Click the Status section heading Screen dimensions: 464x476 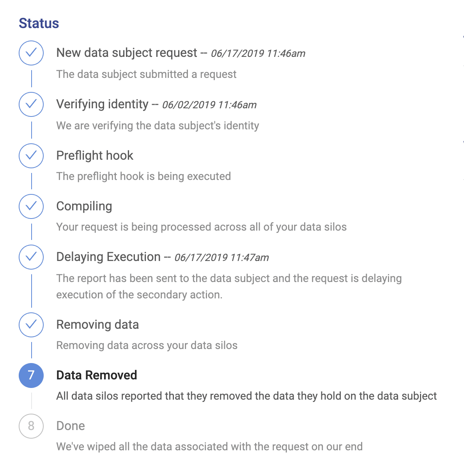tap(39, 23)
